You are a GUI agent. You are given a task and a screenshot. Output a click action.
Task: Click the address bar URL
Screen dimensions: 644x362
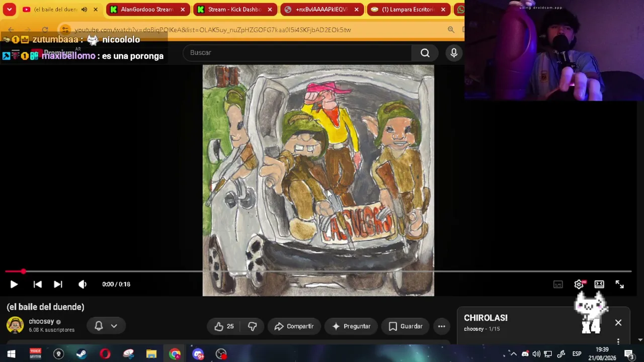coord(213,30)
